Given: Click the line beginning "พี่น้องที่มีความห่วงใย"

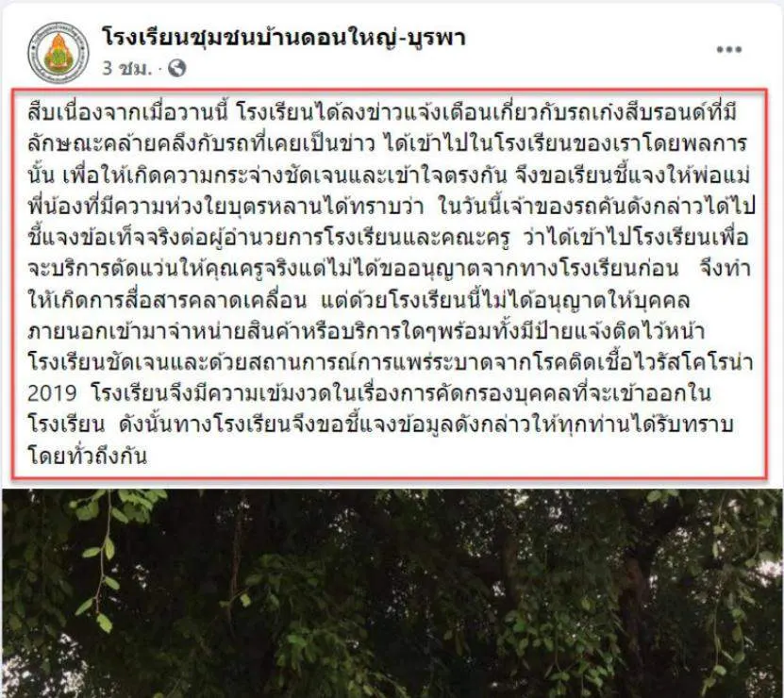Looking at the screenshot, I should point(392,206).
